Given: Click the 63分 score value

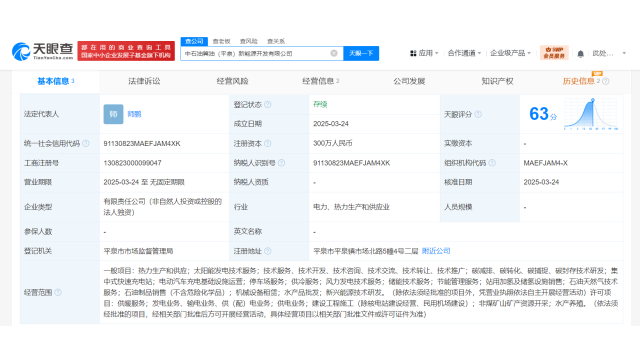Looking at the screenshot, I should click(x=543, y=114).
